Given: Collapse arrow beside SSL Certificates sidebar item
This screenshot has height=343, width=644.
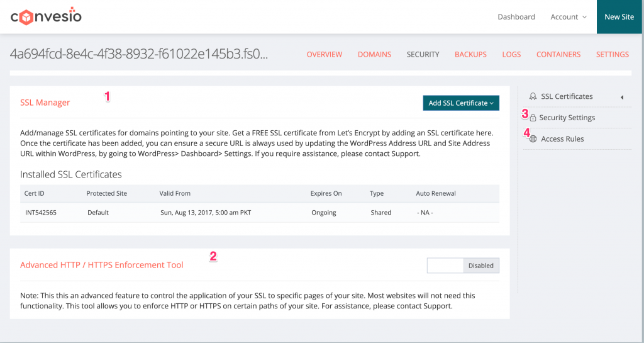Looking at the screenshot, I should point(622,98).
